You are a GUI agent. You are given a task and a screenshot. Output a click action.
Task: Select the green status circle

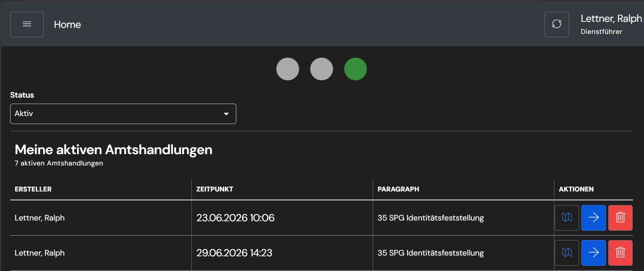click(x=355, y=69)
